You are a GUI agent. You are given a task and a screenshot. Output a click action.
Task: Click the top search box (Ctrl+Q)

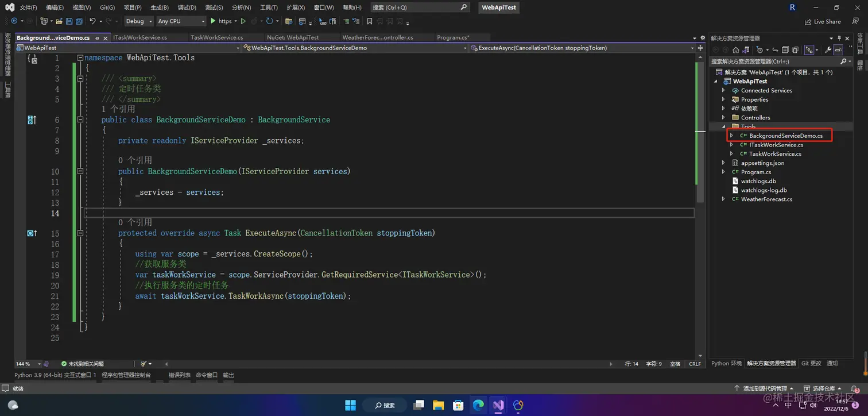pyautogui.click(x=420, y=7)
